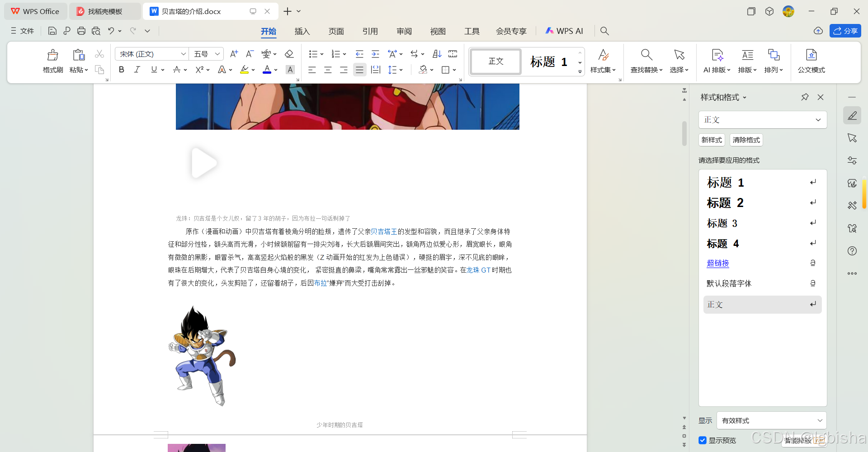Screen dimensions: 868x452
Task: Apply the 标题 2 style from list
Action: [x=762, y=202]
